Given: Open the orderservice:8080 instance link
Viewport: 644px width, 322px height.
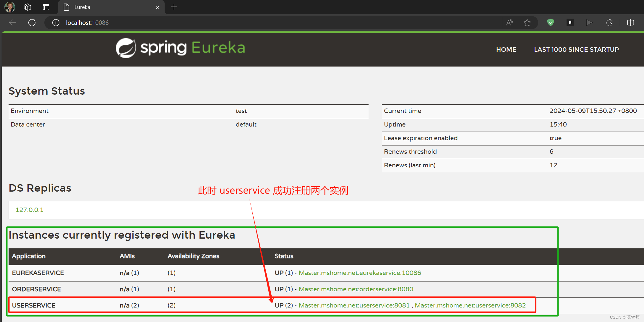Looking at the screenshot, I should pyautogui.click(x=356, y=289).
